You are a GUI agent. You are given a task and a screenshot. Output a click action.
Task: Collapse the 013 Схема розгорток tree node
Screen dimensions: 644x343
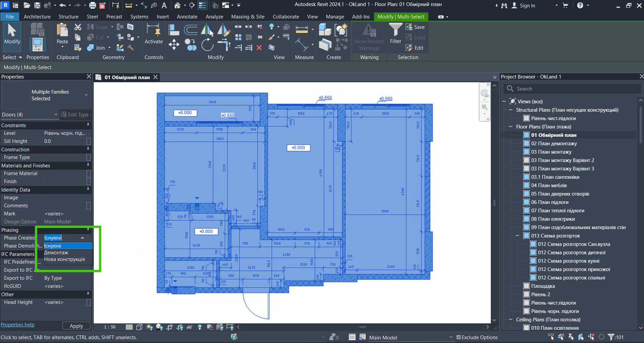pos(517,236)
